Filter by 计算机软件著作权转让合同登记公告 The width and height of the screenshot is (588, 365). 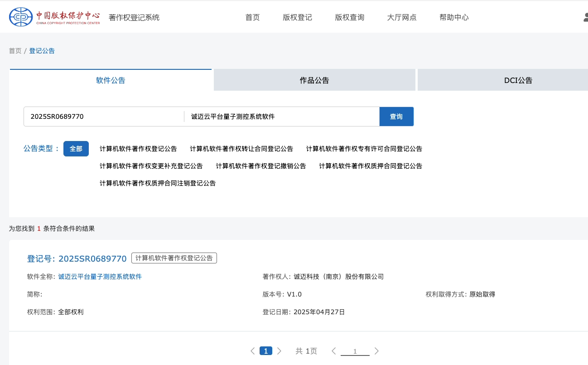coord(241,149)
